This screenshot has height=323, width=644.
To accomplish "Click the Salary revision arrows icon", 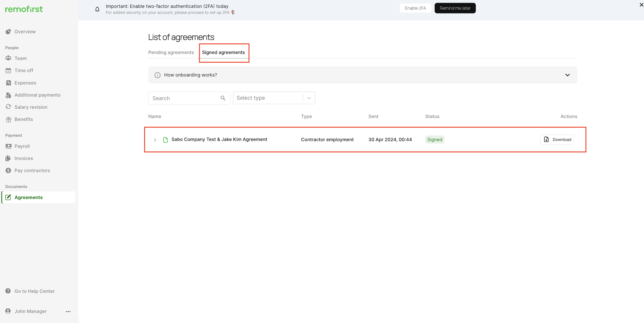I will pyautogui.click(x=8, y=107).
